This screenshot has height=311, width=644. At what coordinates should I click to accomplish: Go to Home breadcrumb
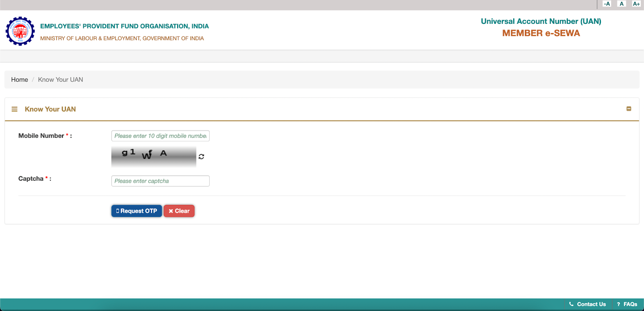20,80
